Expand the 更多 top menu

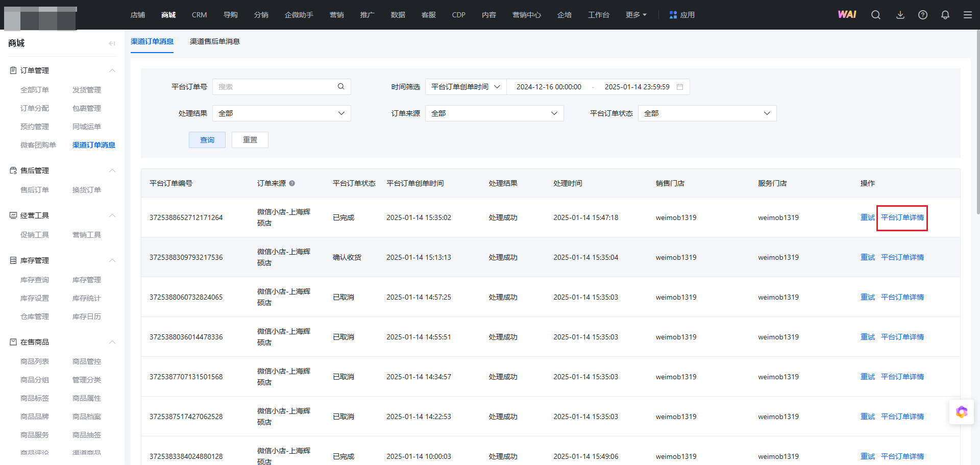(636, 15)
